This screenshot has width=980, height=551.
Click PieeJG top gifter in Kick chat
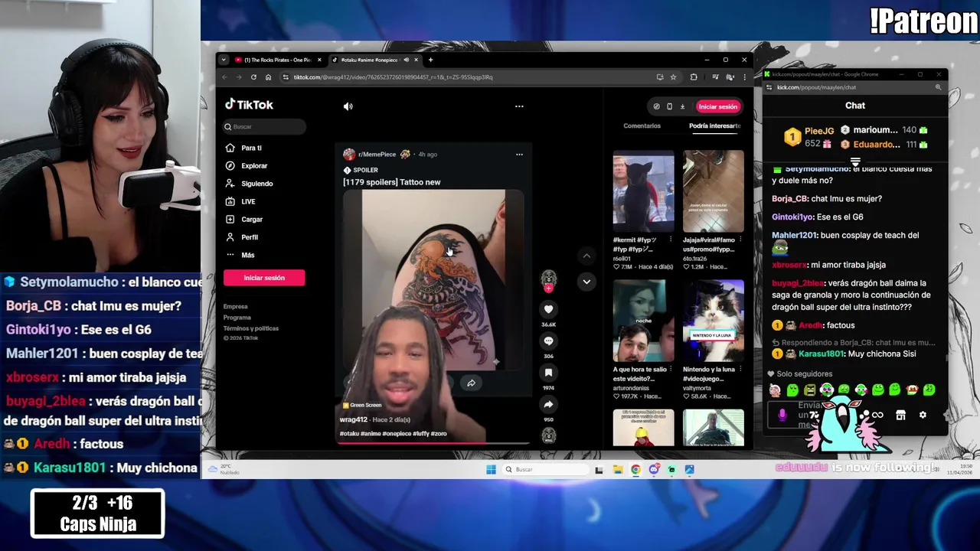(x=808, y=136)
